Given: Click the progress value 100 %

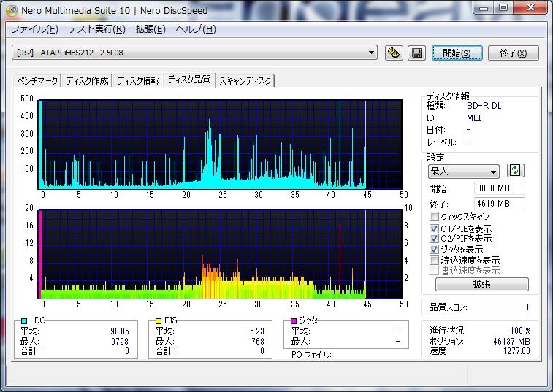Looking at the screenshot, I should [x=521, y=330].
